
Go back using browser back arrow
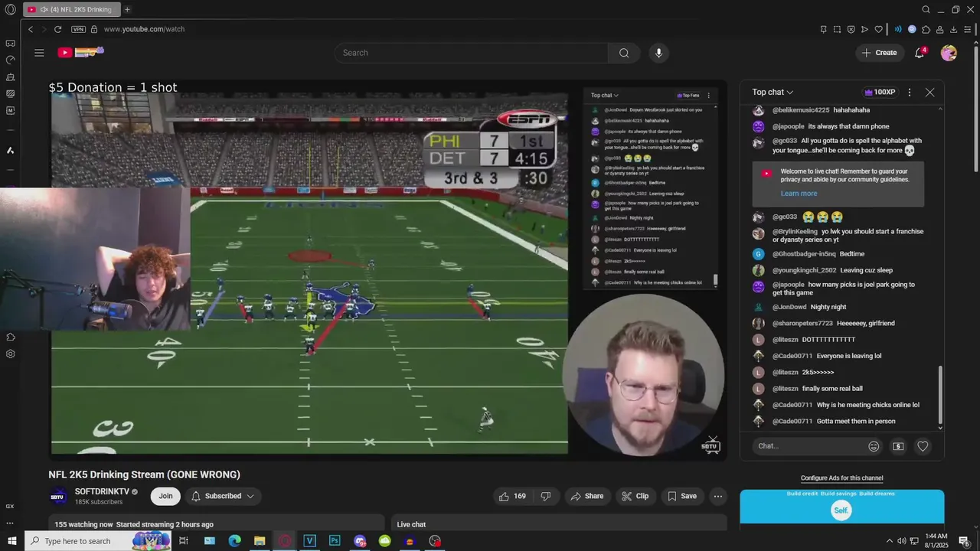tap(31, 29)
